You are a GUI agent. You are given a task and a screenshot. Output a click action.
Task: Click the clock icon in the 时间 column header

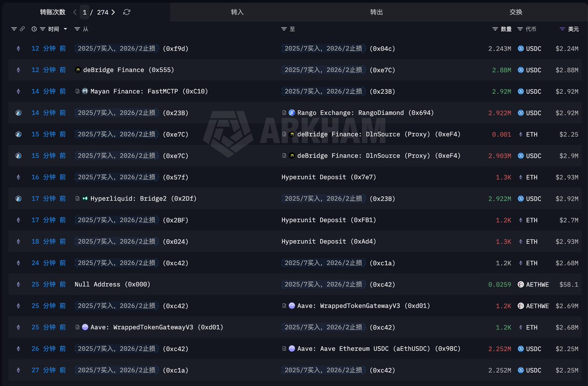pos(34,29)
